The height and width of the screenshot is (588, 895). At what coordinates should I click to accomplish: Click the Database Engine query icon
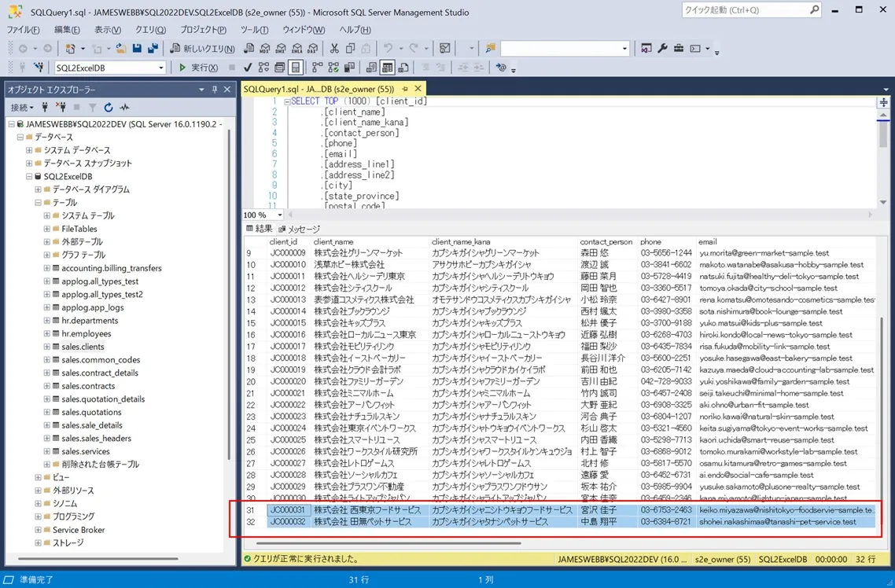(x=249, y=49)
